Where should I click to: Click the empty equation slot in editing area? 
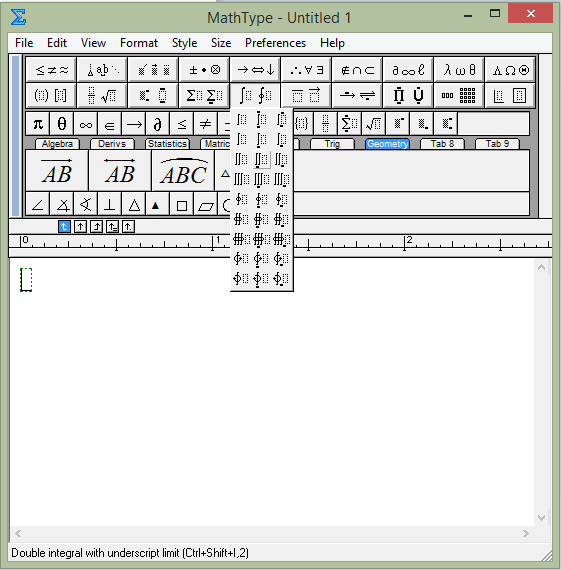[x=26, y=280]
